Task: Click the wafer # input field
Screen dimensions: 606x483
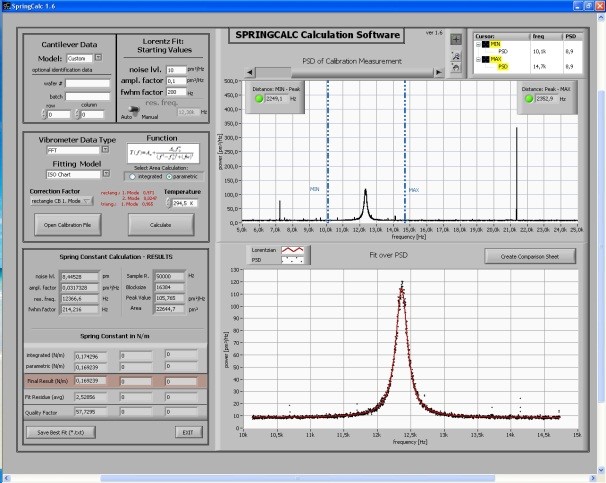Action: (87, 83)
